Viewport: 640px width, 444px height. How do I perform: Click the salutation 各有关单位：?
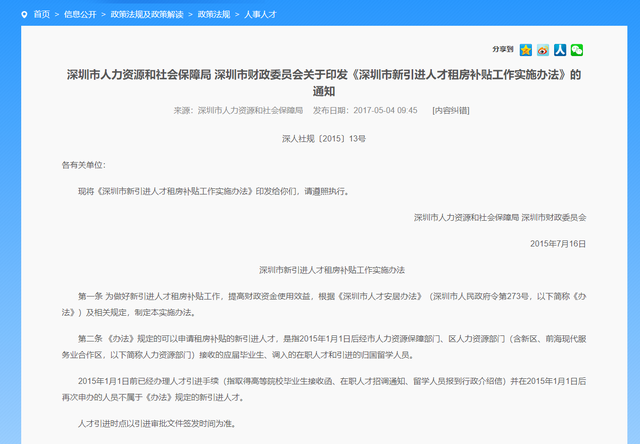(x=84, y=165)
